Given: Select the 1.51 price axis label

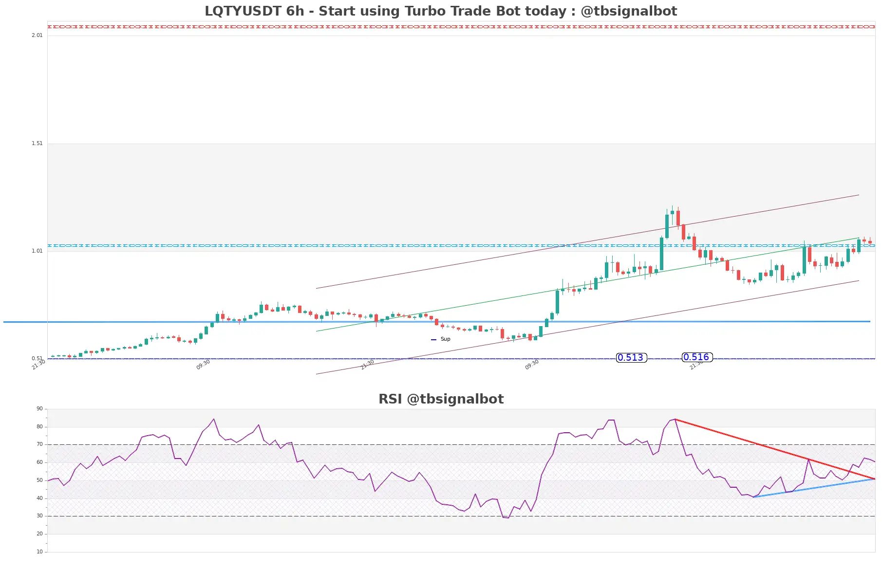Looking at the screenshot, I should pos(37,143).
